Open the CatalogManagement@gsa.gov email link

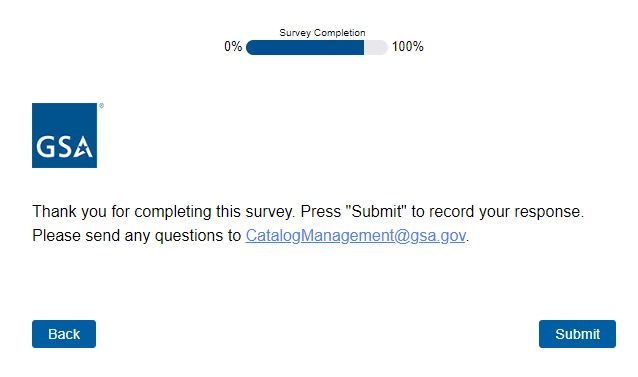[x=355, y=235]
